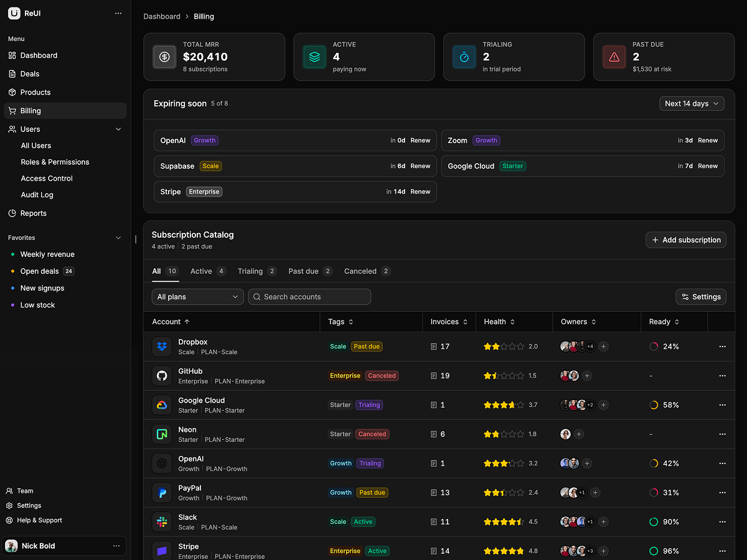
Task: Renew the OpenAI subscription
Action: tap(420, 141)
